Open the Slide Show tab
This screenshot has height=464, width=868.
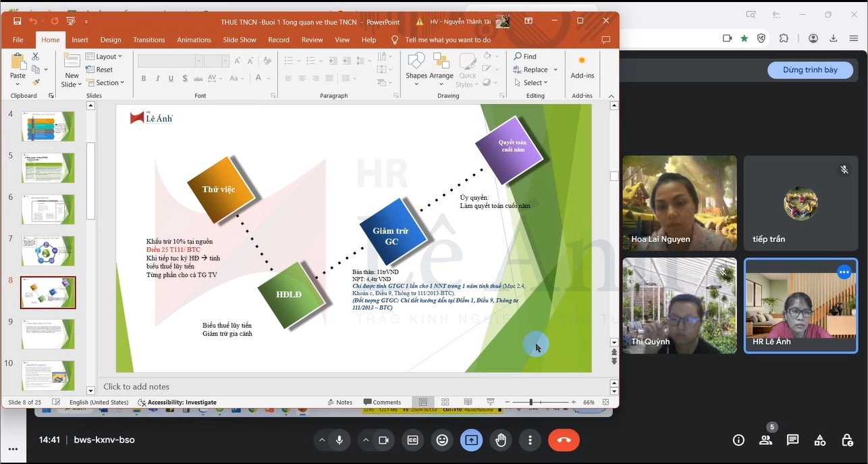tap(240, 40)
